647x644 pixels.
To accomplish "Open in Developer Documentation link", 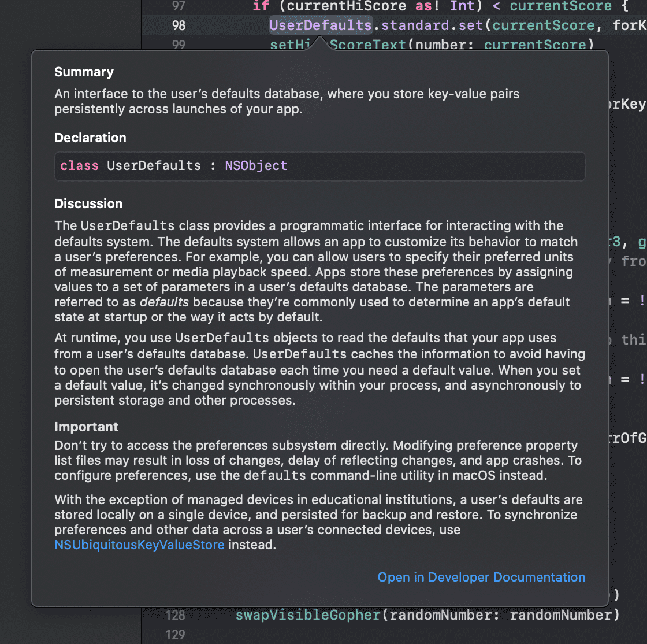I will click(x=481, y=577).
